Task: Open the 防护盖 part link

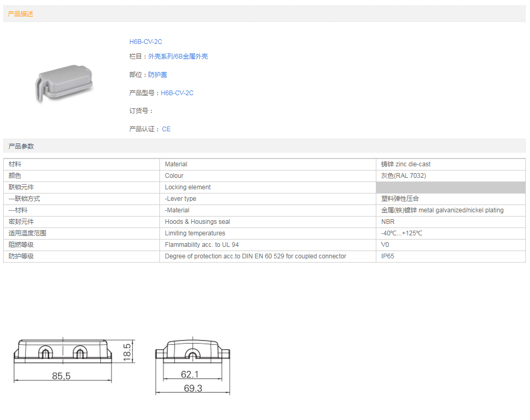Action: pos(157,75)
